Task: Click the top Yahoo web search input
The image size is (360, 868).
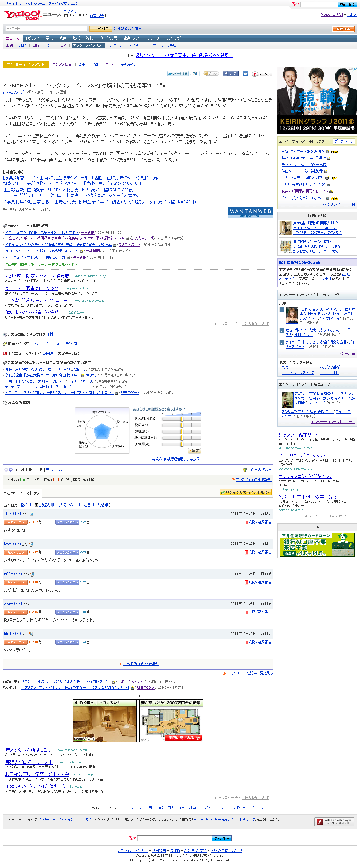Action: (x=319, y=4)
